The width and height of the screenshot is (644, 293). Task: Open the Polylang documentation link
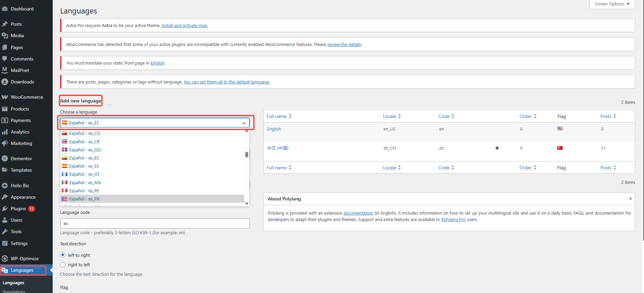pos(358,213)
